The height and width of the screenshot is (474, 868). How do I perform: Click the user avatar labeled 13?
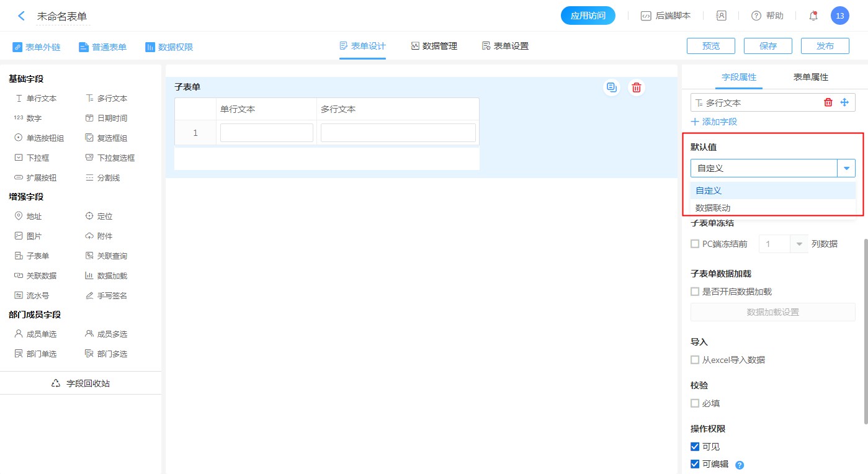pyautogui.click(x=839, y=16)
